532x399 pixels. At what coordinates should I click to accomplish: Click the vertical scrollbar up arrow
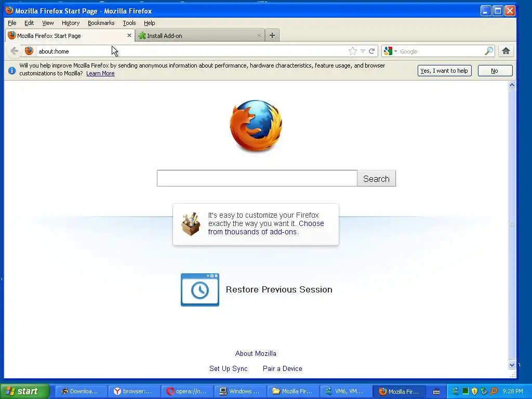click(x=512, y=85)
